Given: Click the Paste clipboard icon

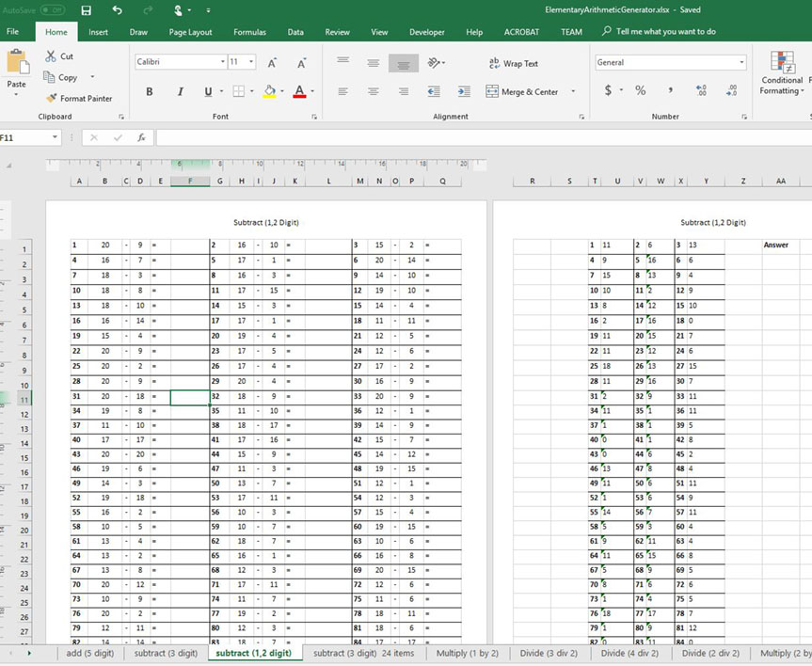Looking at the screenshot, I should click(18, 63).
